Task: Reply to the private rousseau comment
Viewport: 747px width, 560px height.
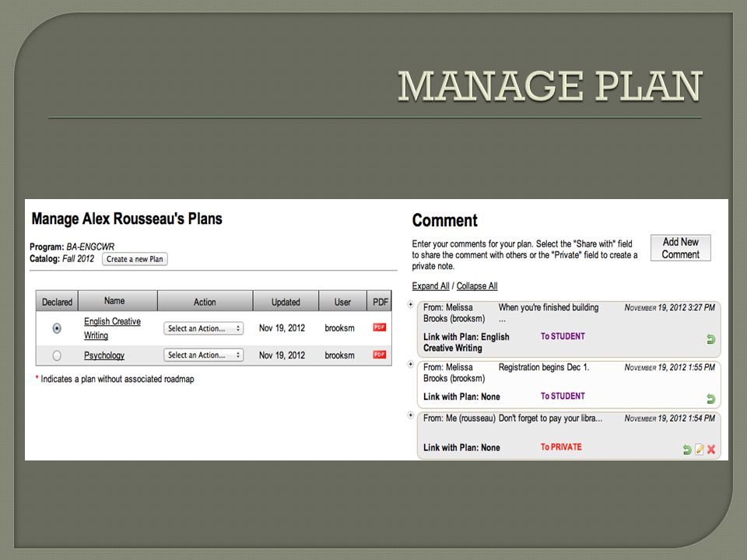Action: (x=686, y=449)
